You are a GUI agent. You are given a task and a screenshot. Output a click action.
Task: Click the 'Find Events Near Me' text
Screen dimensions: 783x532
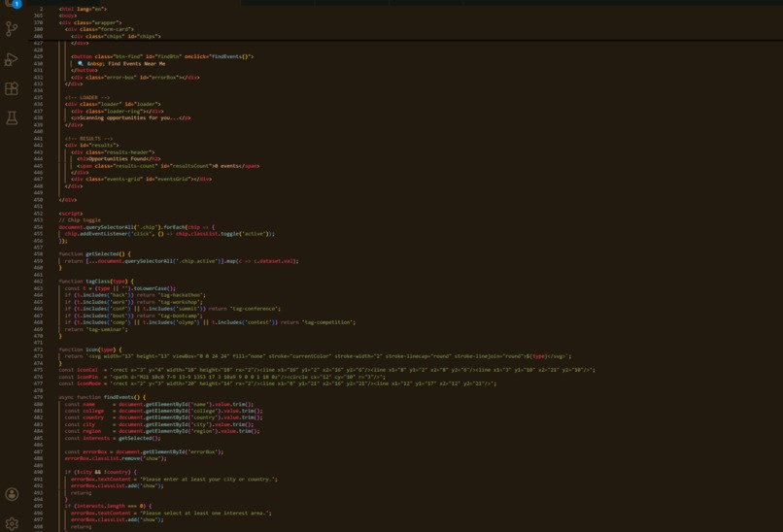[136, 63]
